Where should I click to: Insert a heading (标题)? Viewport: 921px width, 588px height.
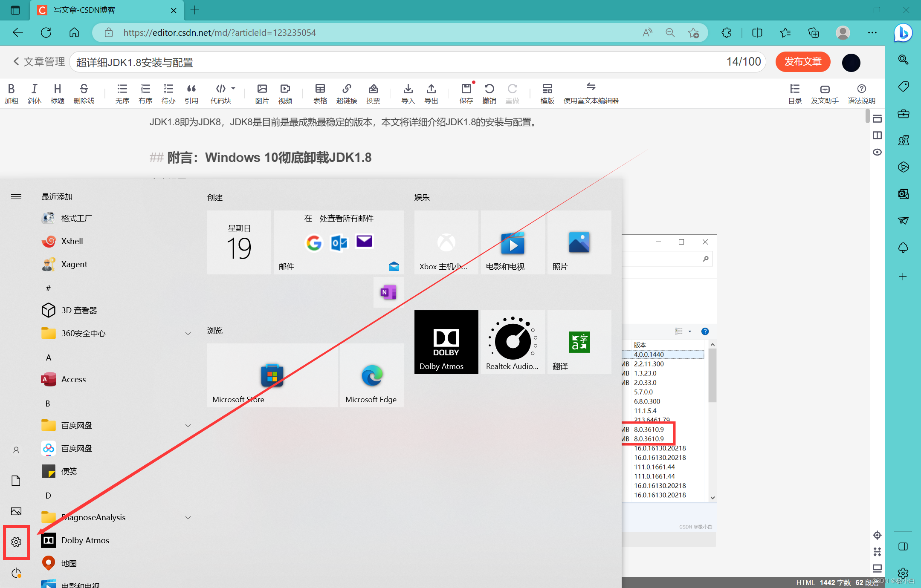coord(58,94)
